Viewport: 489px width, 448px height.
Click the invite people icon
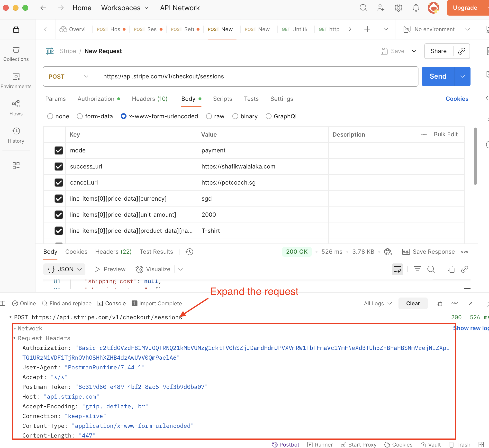point(381,8)
